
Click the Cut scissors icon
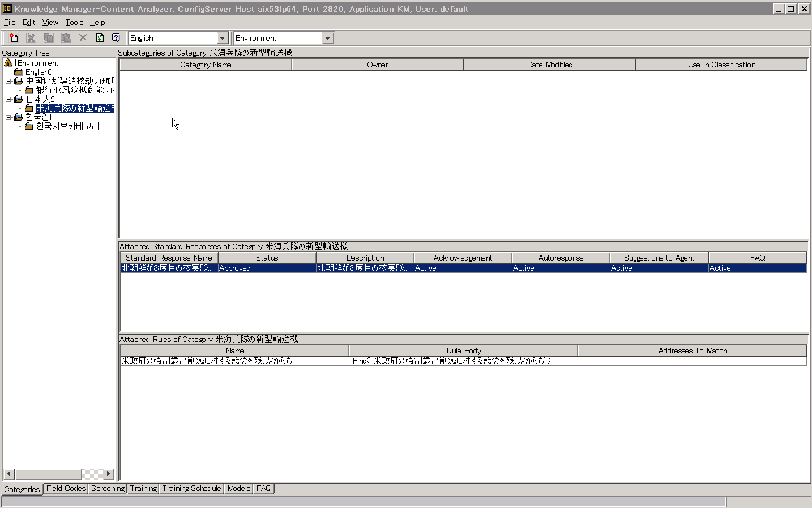click(x=31, y=38)
